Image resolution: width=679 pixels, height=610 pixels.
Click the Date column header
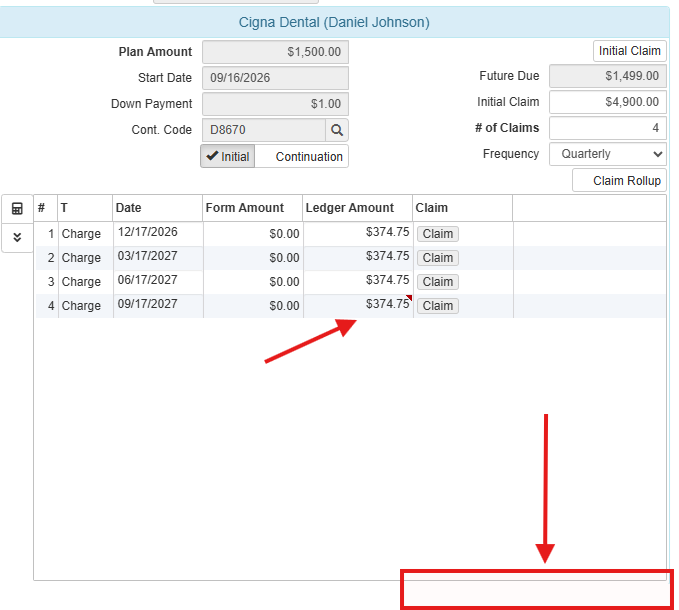(158, 208)
